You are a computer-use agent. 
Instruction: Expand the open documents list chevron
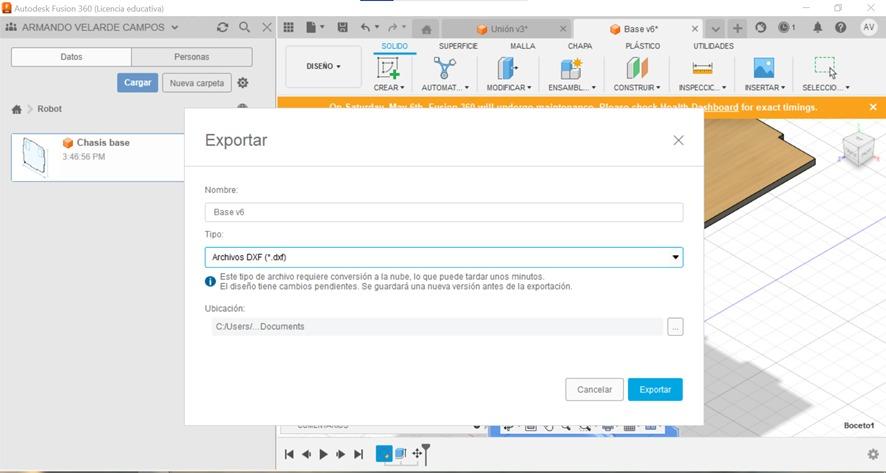[715, 29]
